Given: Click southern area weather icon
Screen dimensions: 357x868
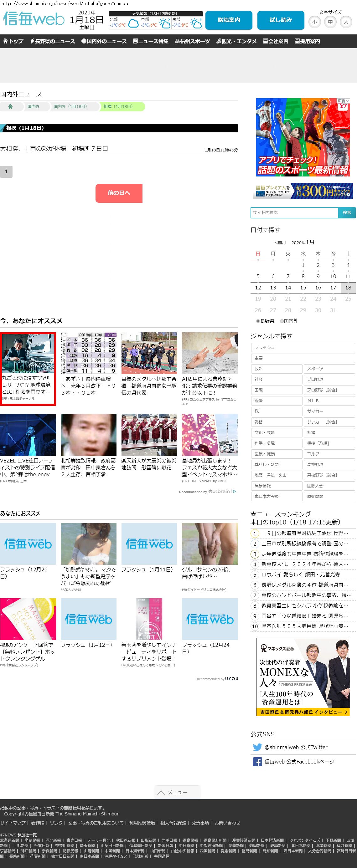Looking at the screenshot, I should (x=196, y=23).
